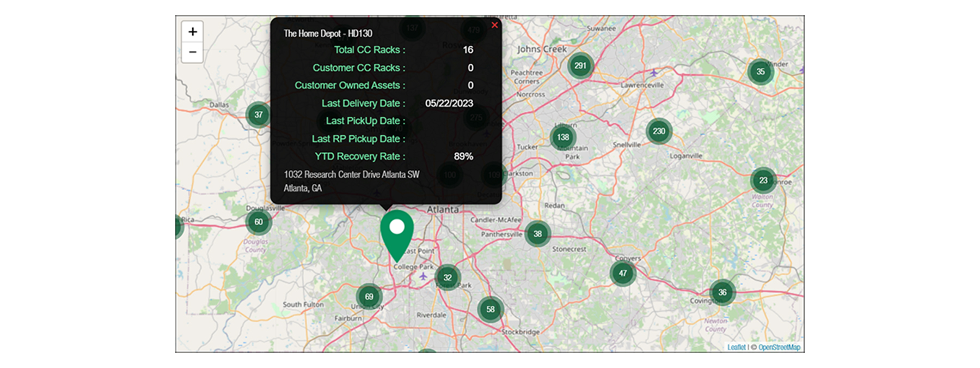Click the cluster marker labeled 37
This screenshot has width=980, height=368.
click(x=259, y=115)
